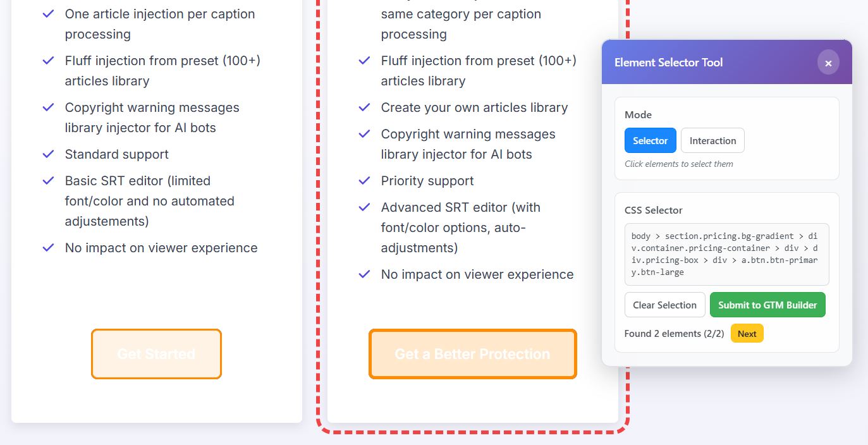Click the checkmark beside 'Advanced SRT editor'
Image resolution: width=868 pixels, height=445 pixels.
(x=365, y=207)
